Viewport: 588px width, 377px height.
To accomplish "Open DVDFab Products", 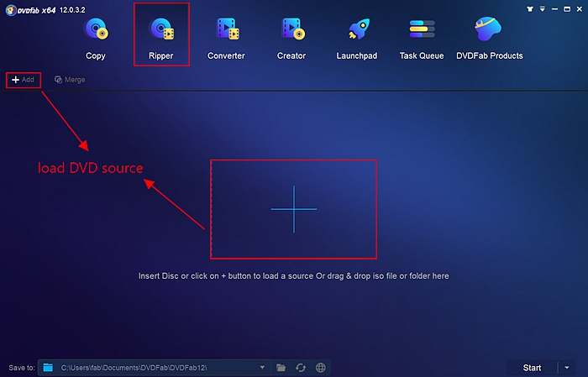I will [490, 38].
